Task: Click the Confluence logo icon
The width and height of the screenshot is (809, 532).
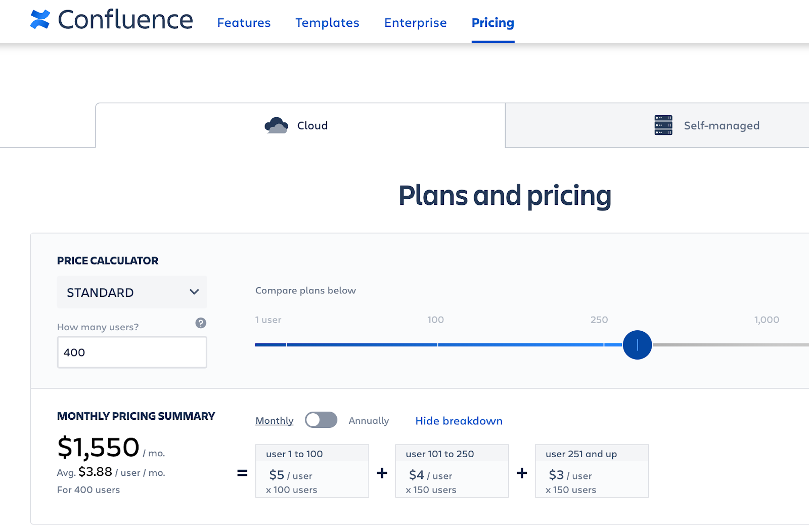Action: pyautogui.click(x=40, y=20)
